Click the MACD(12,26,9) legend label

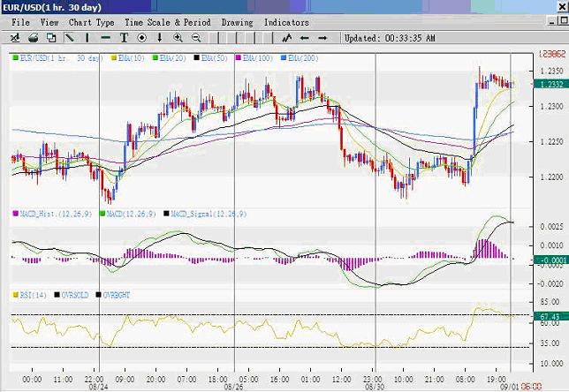[x=131, y=214]
